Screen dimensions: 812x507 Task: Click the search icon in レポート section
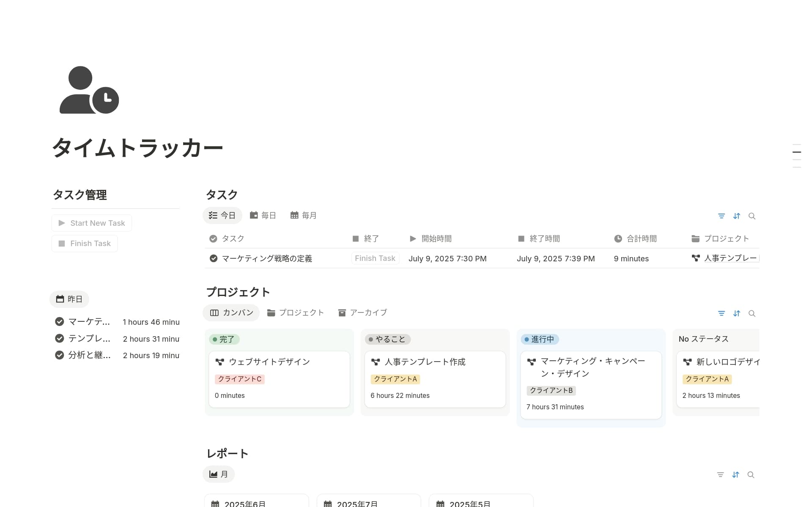tap(751, 475)
